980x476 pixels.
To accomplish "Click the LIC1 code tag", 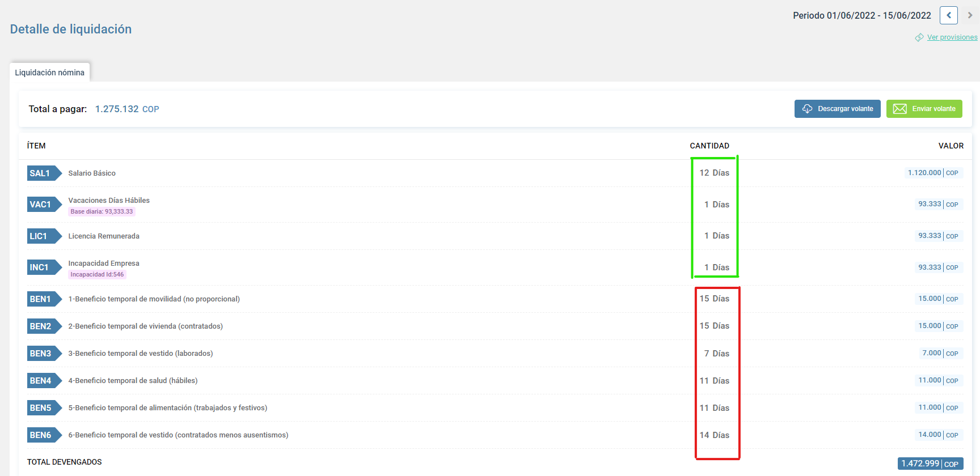I will pos(44,236).
